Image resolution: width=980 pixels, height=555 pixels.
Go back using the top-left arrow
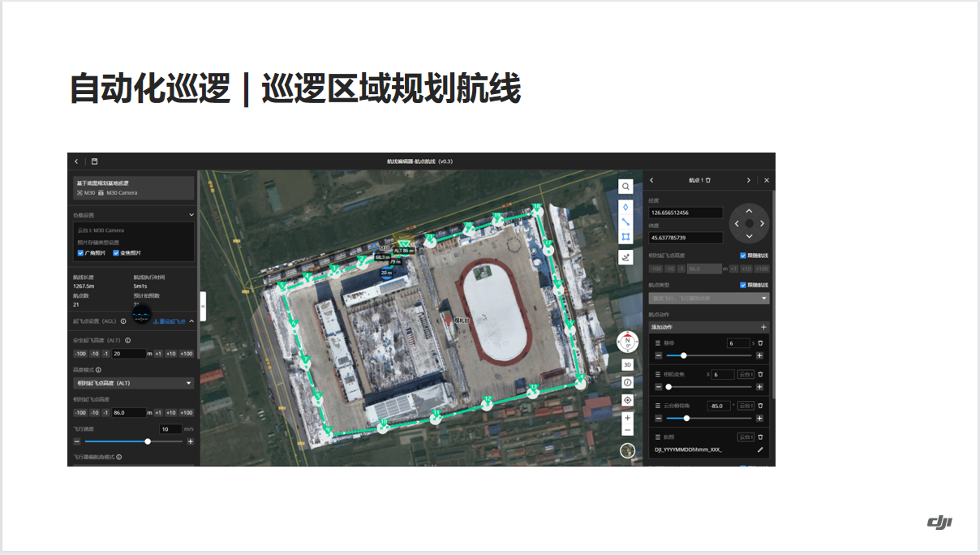76,161
